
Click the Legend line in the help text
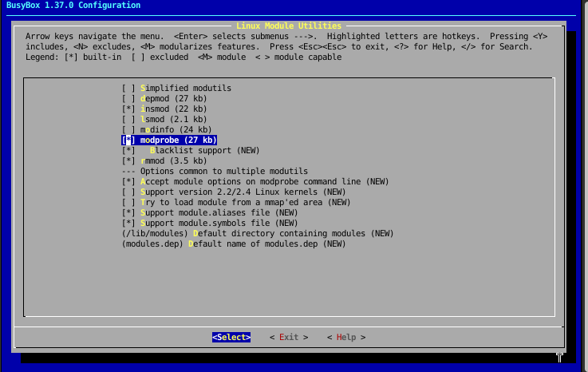click(x=184, y=57)
